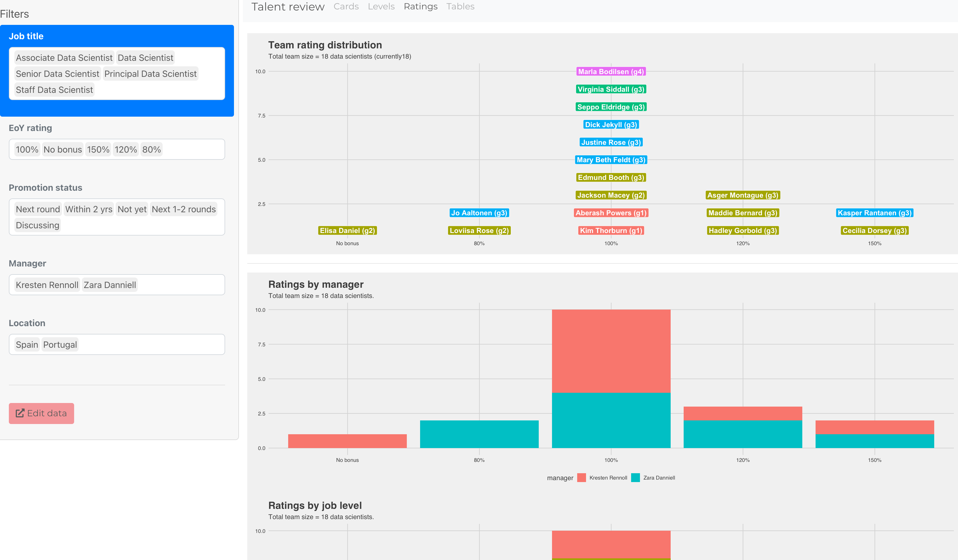Click the Edit data external-link icon
The image size is (958, 560).
pyautogui.click(x=20, y=413)
